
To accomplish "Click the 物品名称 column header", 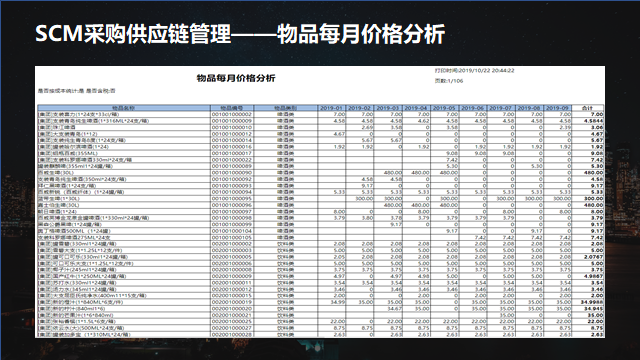I will [x=124, y=108].
